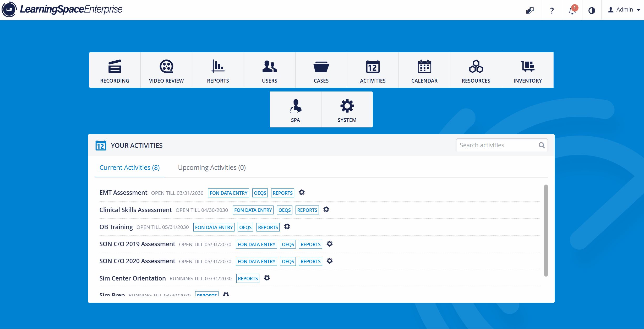Expand the Admin user dropdown
The width and height of the screenshot is (644, 329).
(x=624, y=10)
